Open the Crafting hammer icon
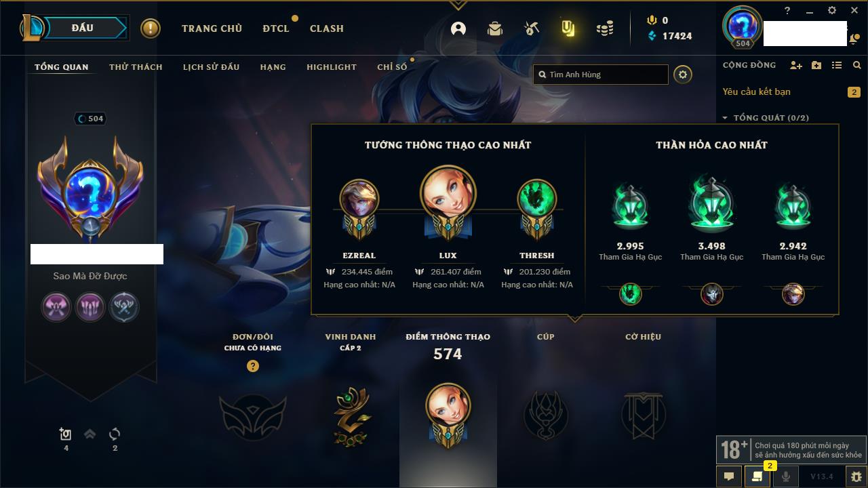The height and width of the screenshot is (488, 868). (x=532, y=28)
